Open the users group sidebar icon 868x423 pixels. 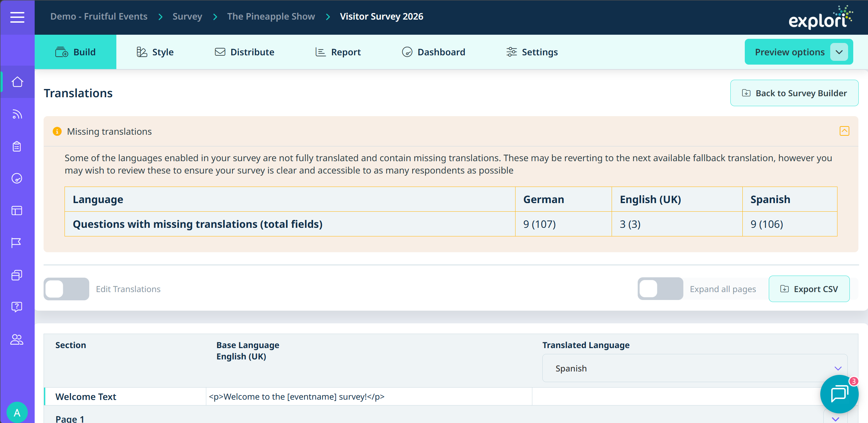point(17,339)
